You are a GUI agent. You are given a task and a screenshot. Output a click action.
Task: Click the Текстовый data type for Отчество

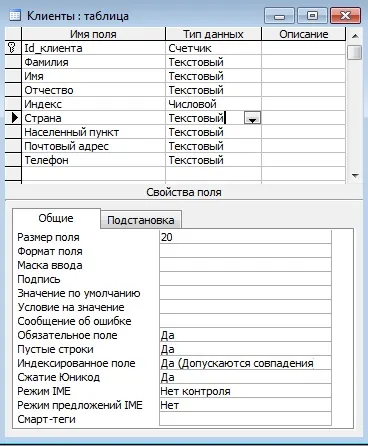pyautogui.click(x=213, y=90)
